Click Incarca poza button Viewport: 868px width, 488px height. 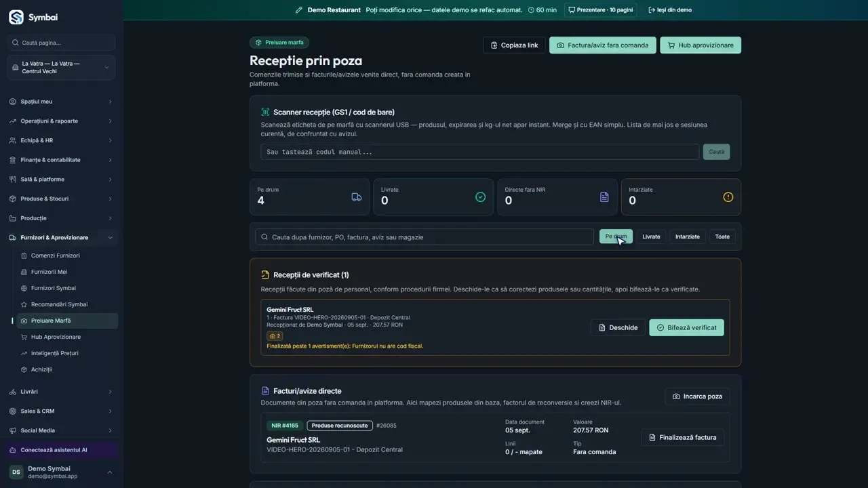tap(697, 396)
